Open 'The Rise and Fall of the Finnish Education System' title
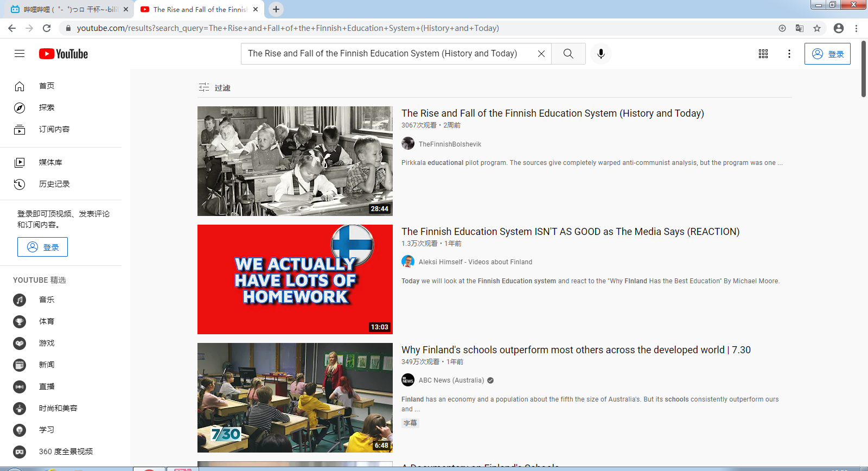The image size is (868, 471). tap(553, 113)
